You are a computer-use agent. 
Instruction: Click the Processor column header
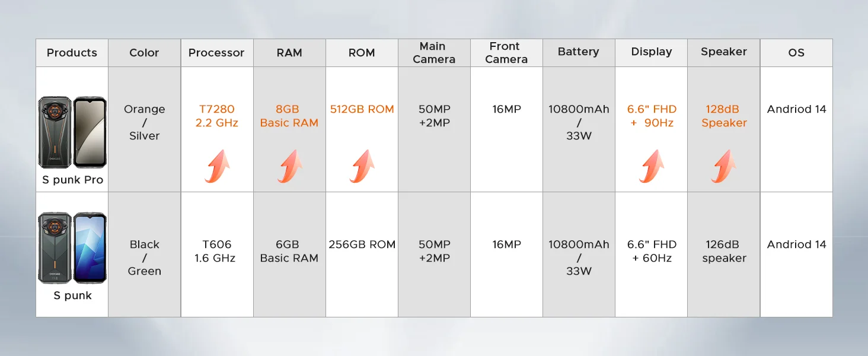(x=216, y=53)
